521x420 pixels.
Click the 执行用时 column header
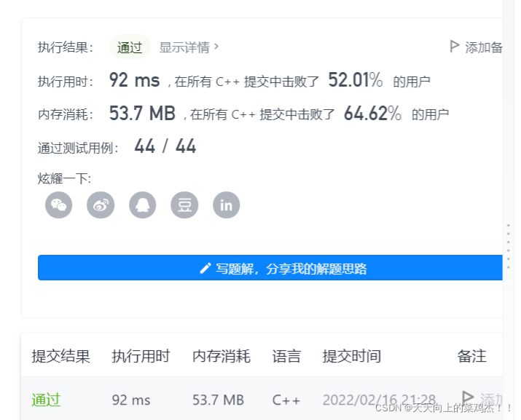(141, 356)
